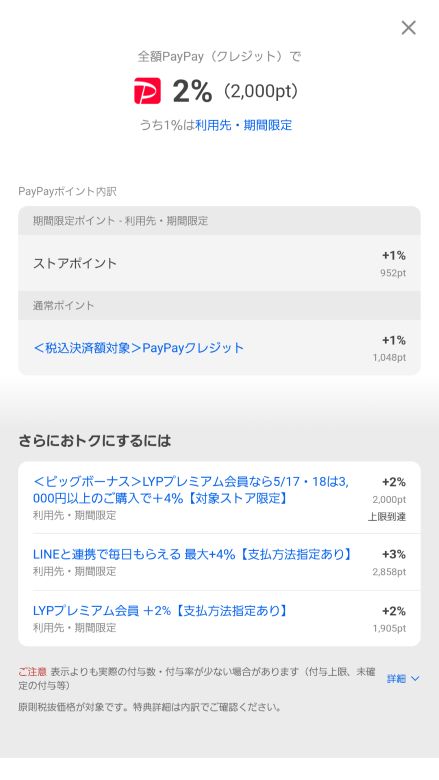Click the +2% 2,000pt 上限到達 value

(387, 499)
